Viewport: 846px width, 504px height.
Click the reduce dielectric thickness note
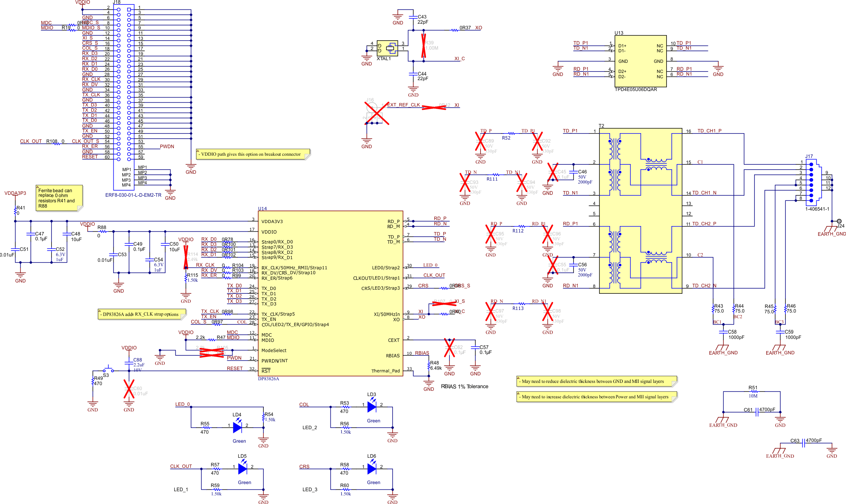596,381
